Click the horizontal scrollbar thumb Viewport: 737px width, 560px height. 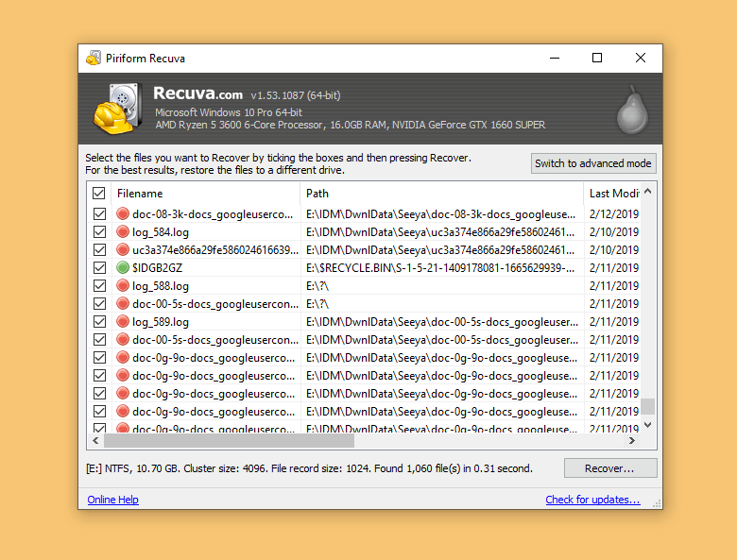coord(229,441)
